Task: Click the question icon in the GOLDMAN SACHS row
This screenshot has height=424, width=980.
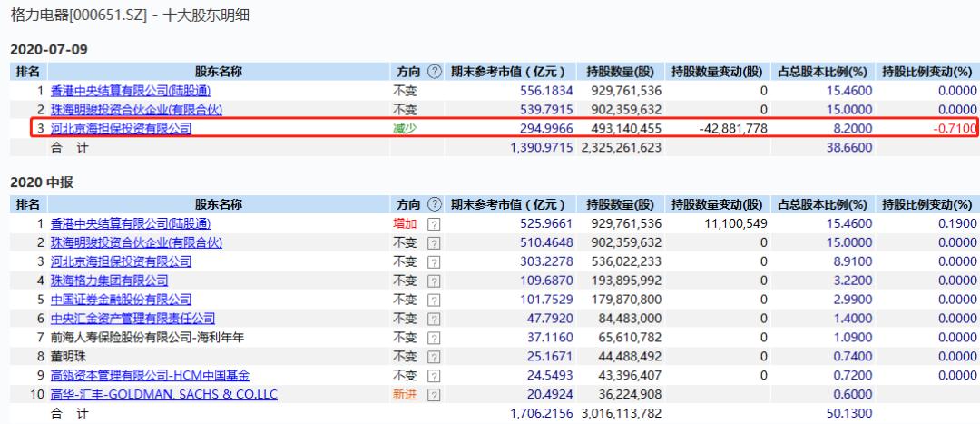Action: [x=434, y=395]
